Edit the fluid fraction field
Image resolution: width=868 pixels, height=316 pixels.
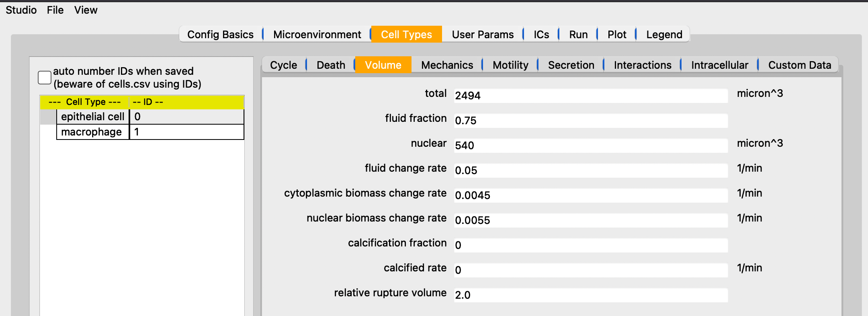click(591, 121)
